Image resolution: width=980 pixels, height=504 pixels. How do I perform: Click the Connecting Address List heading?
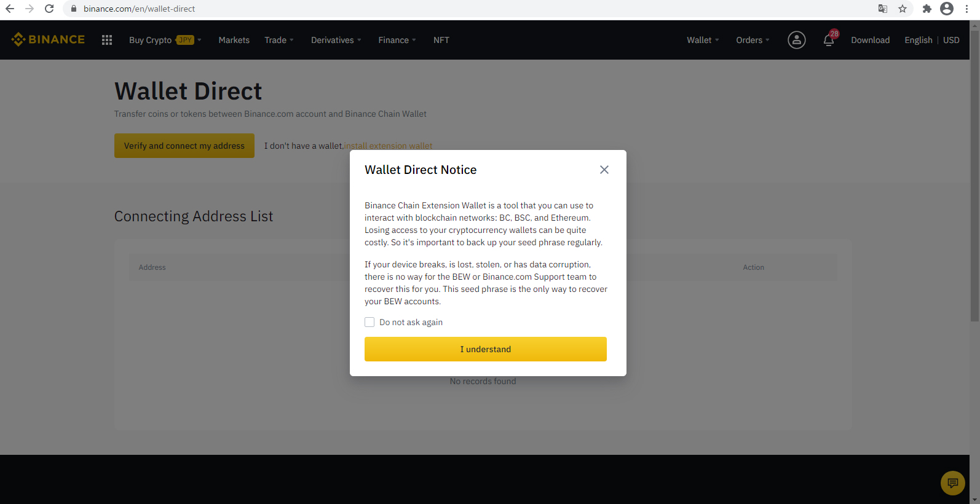tap(194, 216)
